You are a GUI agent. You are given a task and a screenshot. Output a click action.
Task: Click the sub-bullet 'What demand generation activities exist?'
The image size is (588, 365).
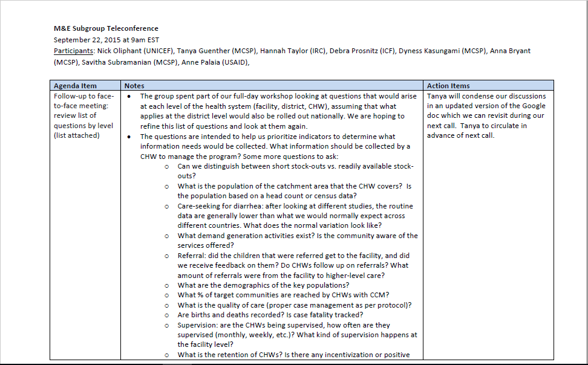coord(298,240)
